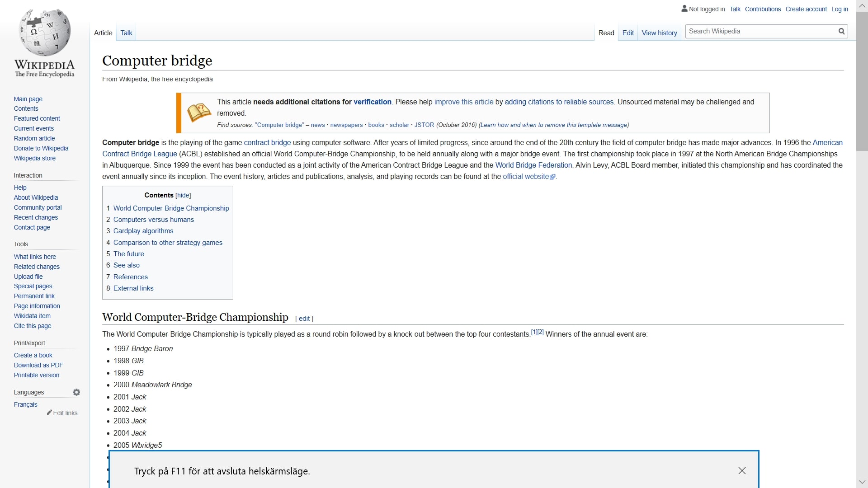Viewport: 868px width, 488px height.
Task: Switch to the Talk tab
Action: 126,33
